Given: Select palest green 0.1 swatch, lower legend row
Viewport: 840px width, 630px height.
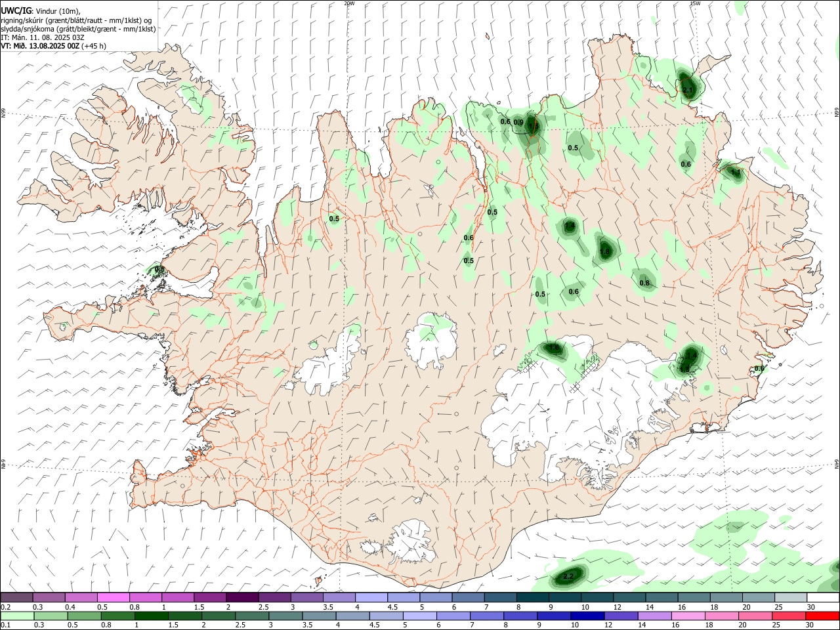Looking at the screenshot, I should (17, 616).
